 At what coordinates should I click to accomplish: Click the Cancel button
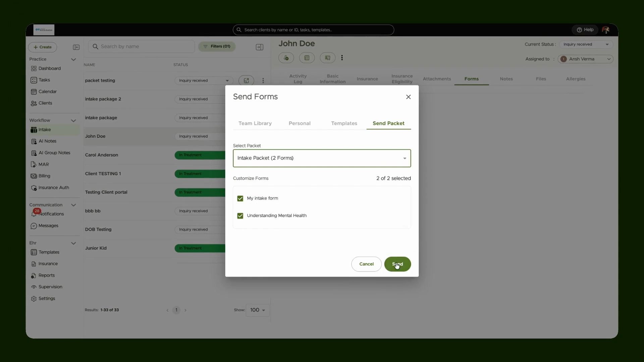pos(366,264)
